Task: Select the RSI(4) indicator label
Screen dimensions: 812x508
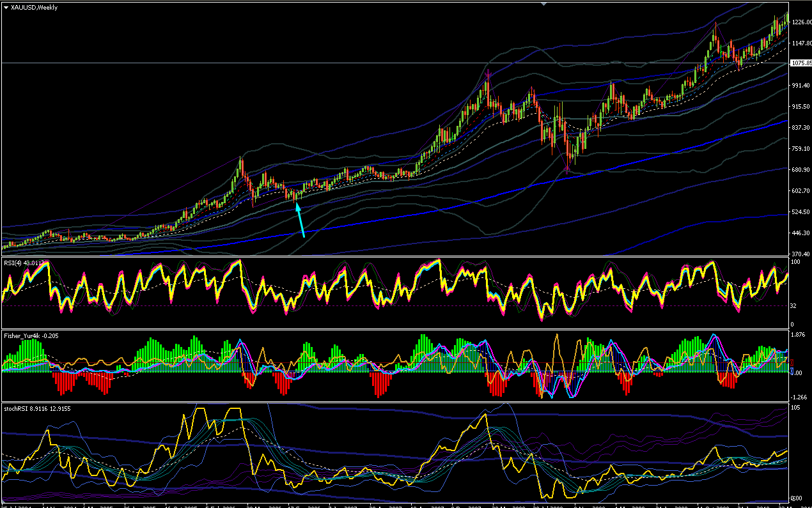Action: (x=25, y=263)
